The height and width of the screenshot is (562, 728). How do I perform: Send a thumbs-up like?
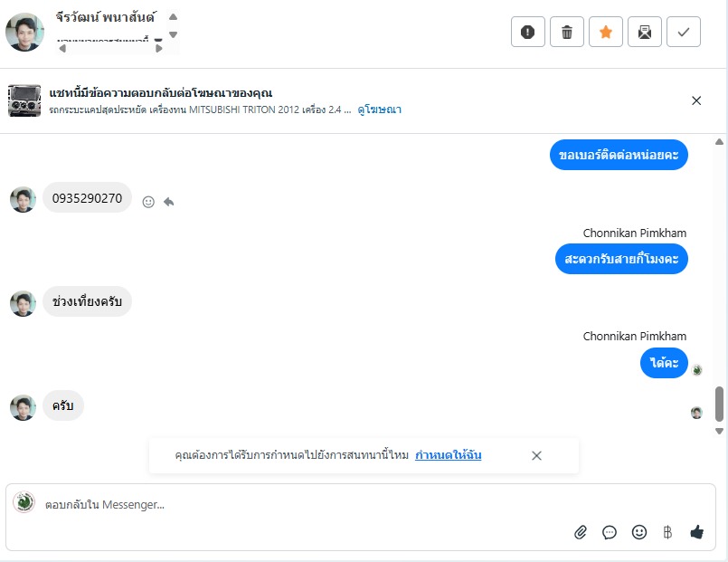point(696,532)
